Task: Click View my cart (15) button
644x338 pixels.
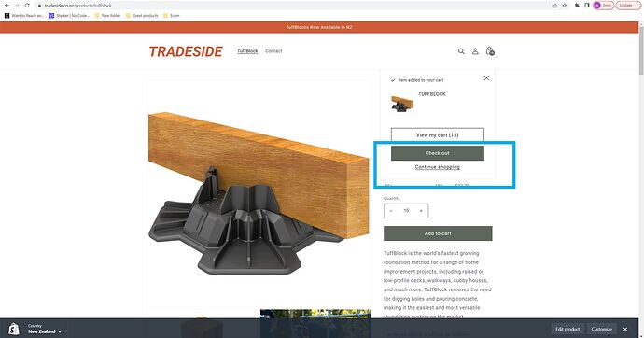Action: point(438,135)
